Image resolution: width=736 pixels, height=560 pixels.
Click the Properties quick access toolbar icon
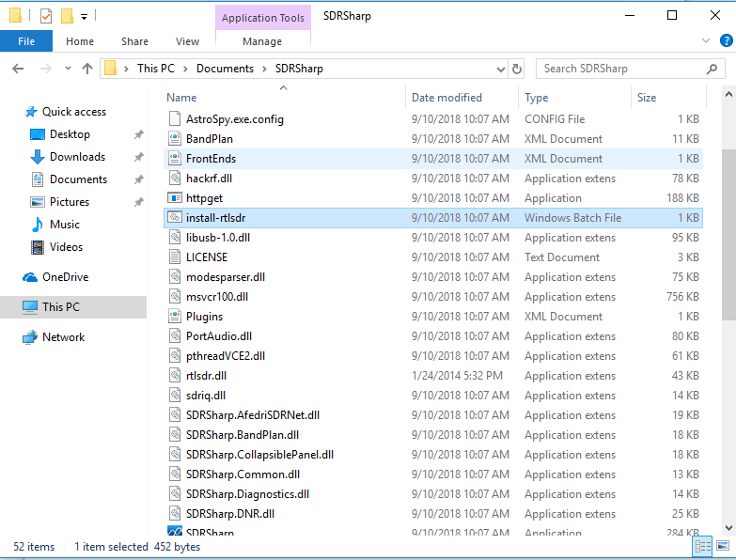tap(46, 16)
